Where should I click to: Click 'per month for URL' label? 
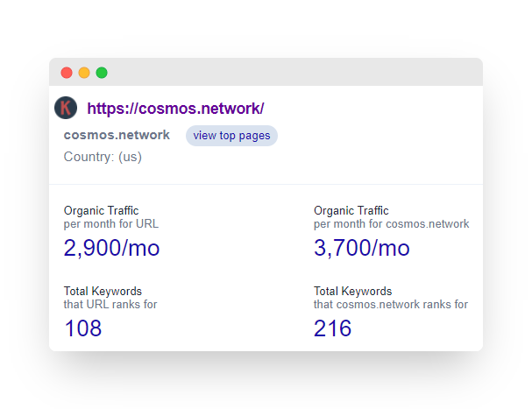111,224
